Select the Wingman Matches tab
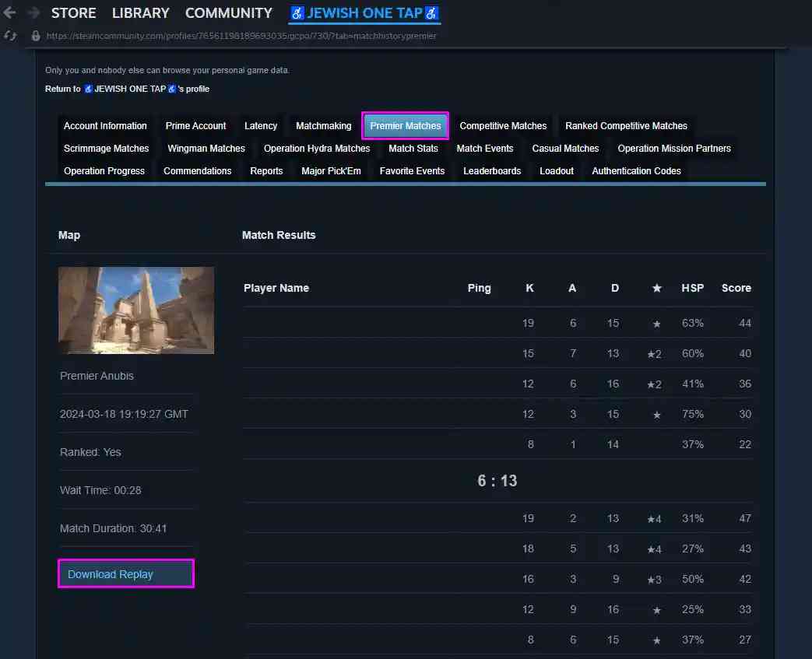 click(x=206, y=149)
